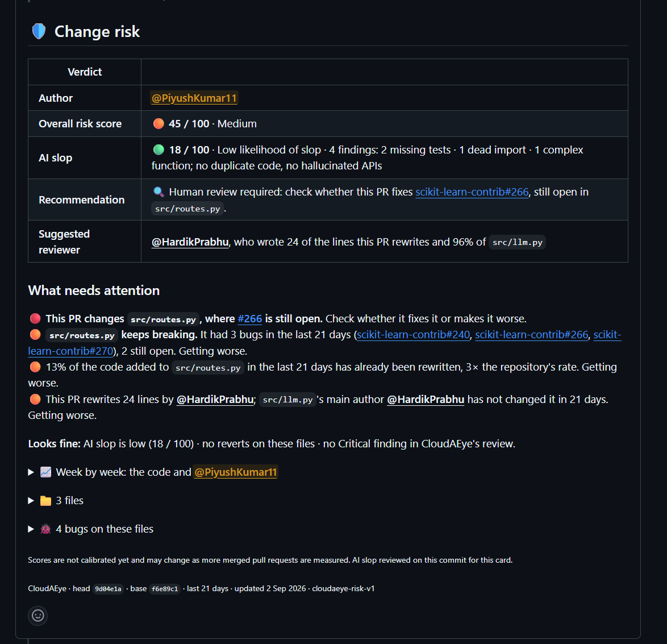This screenshot has width=667, height=644.
Task: Click the src/routes.py code tag in Recommendation row
Action: pos(187,209)
